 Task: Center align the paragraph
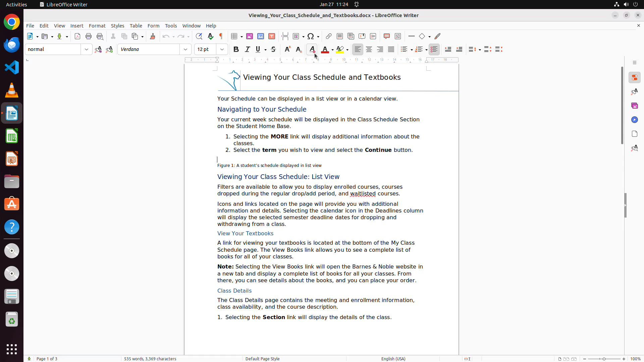coord(369,49)
